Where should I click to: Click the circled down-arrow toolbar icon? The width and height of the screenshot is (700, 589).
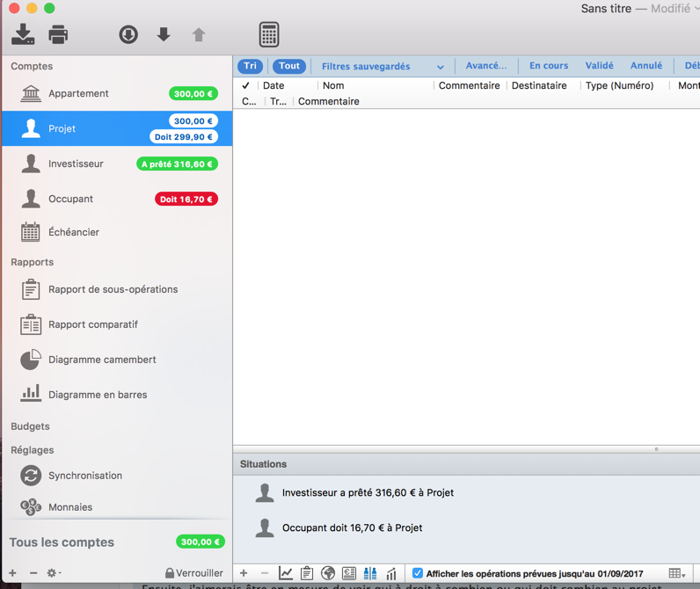[x=128, y=34]
